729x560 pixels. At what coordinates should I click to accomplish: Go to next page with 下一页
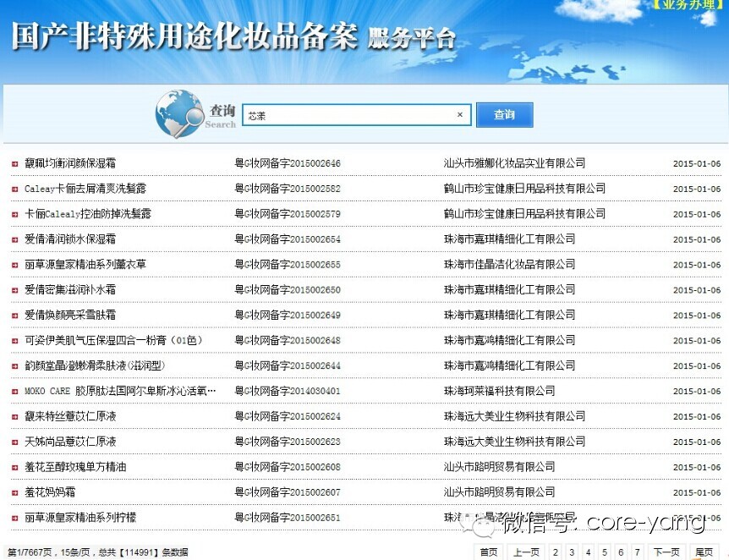coord(666,552)
